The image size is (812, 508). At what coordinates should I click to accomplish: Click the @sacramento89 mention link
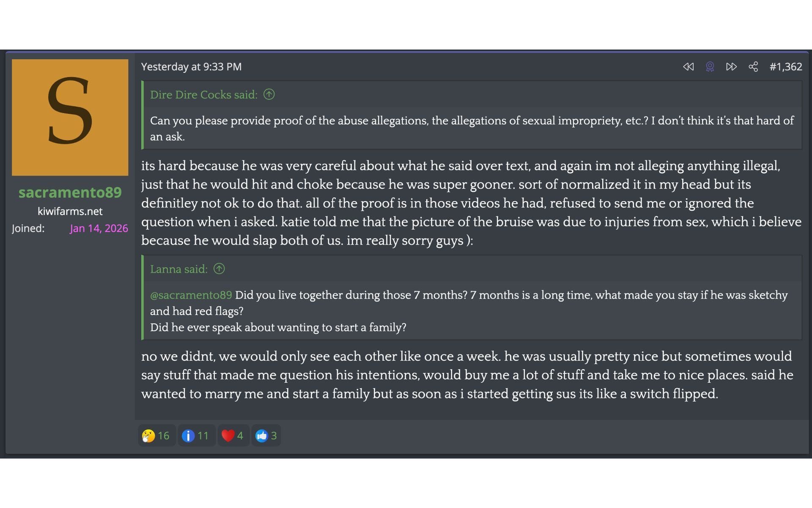click(x=192, y=295)
